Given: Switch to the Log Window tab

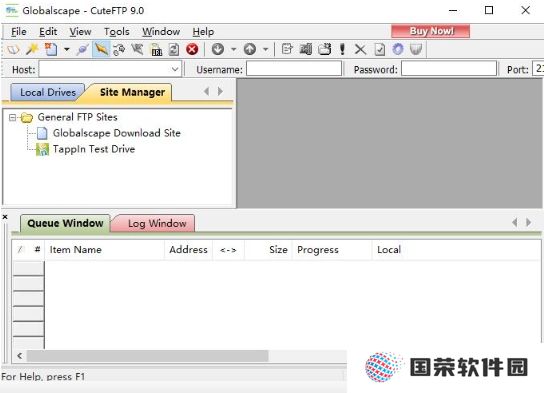Looking at the screenshot, I should tap(157, 223).
